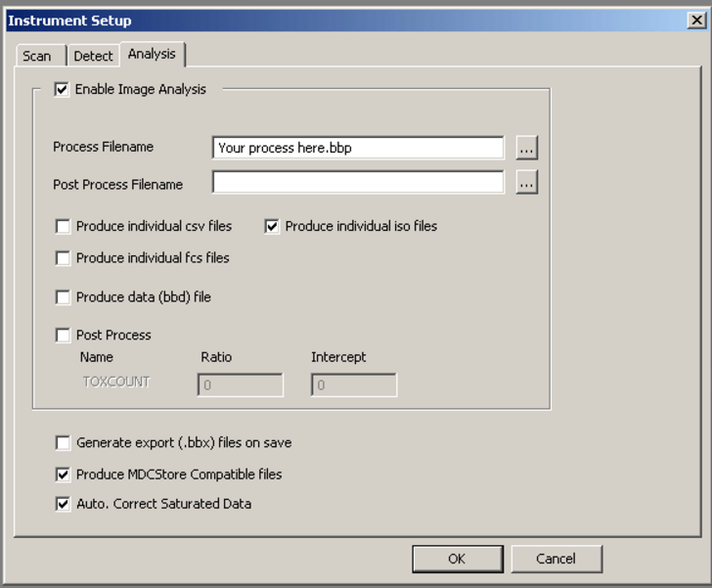Confirm settings with the OK button

pos(457,559)
